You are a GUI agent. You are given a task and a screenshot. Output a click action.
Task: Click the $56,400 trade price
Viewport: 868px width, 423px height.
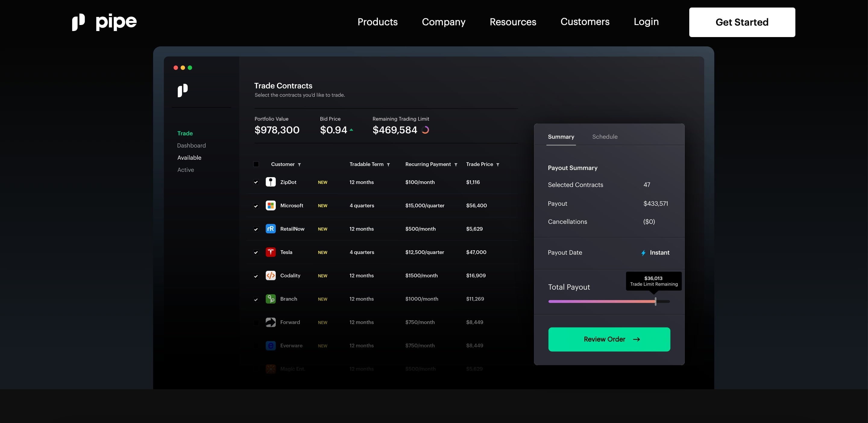[x=476, y=205]
